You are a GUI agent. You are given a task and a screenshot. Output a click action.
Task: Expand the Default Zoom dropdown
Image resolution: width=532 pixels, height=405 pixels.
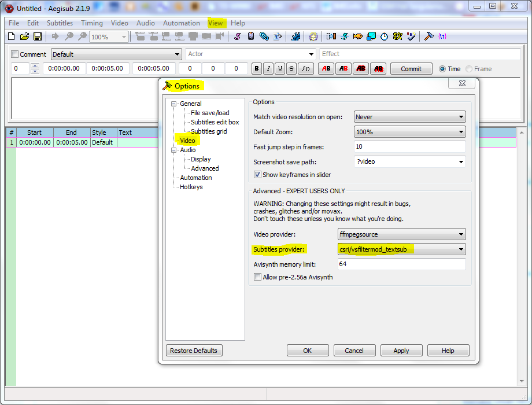[x=460, y=132]
